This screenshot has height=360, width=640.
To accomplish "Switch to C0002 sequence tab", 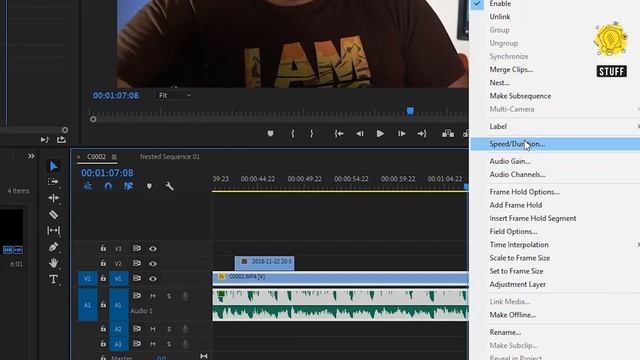I will pyautogui.click(x=96, y=157).
